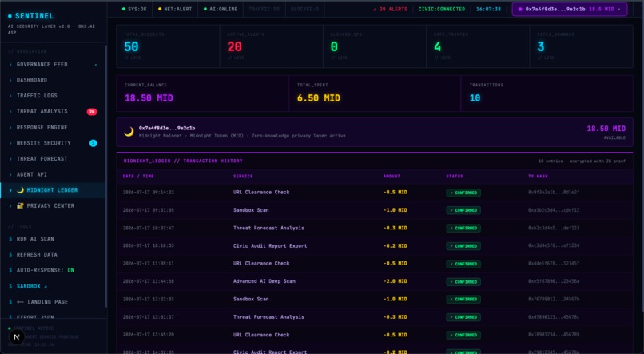Expand the Website Security chevron
This screenshot has width=644, height=354.
(10, 143)
